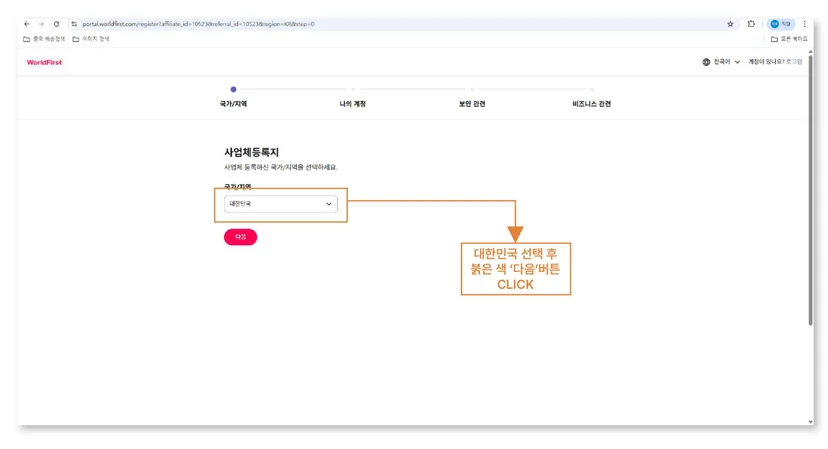Click the active purple step dot

point(233,89)
